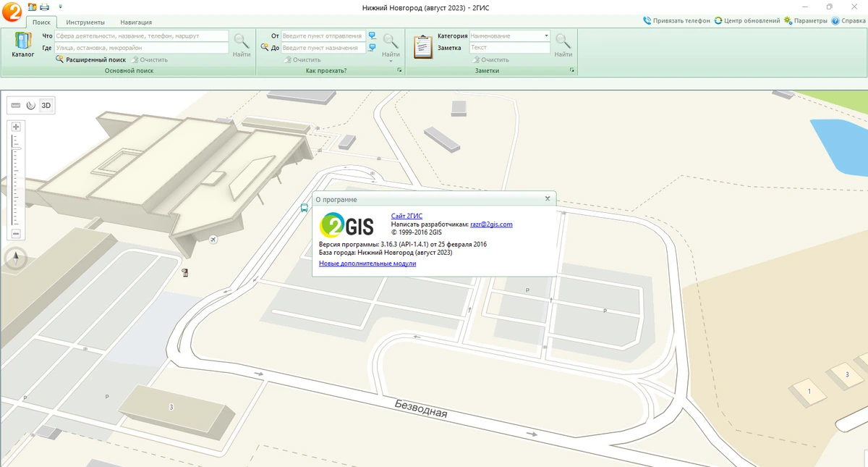Select the radius tool on map

pyautogui.click(x=30, y=105)
